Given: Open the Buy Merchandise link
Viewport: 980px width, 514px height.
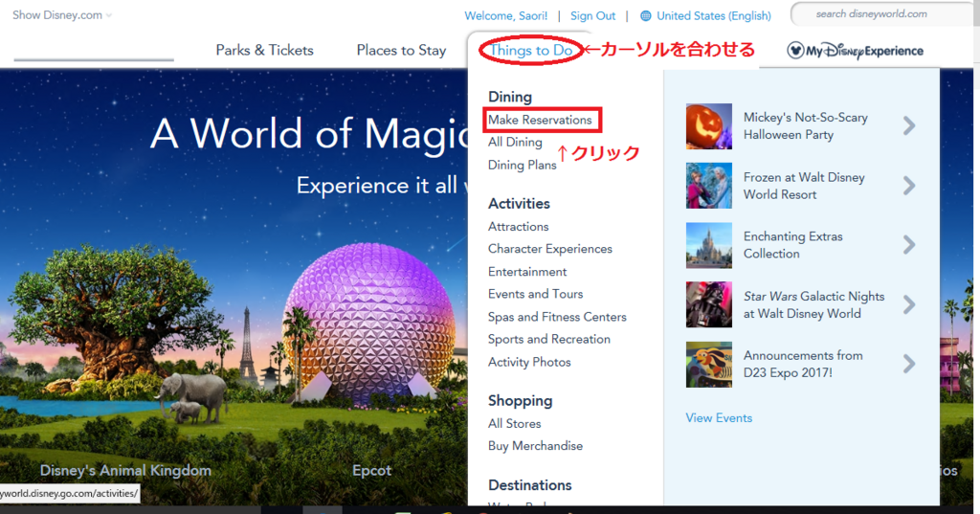Looking at the screenshot, I should pos(535,446).
